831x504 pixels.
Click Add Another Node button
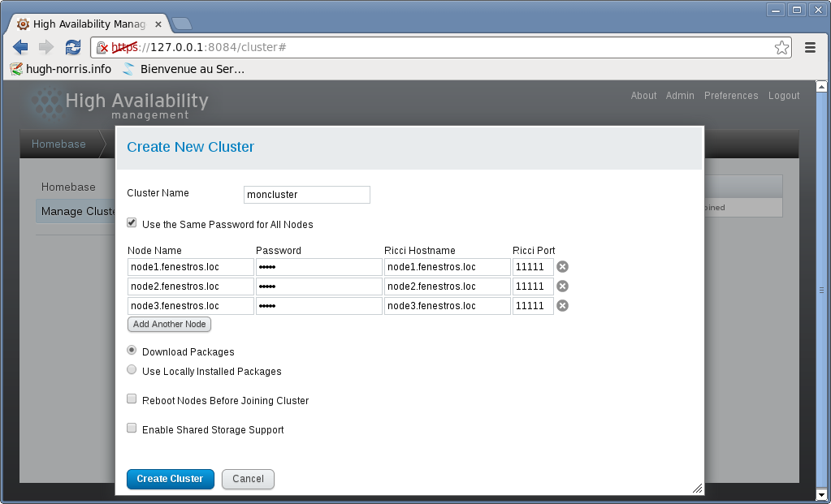(170, 325)
